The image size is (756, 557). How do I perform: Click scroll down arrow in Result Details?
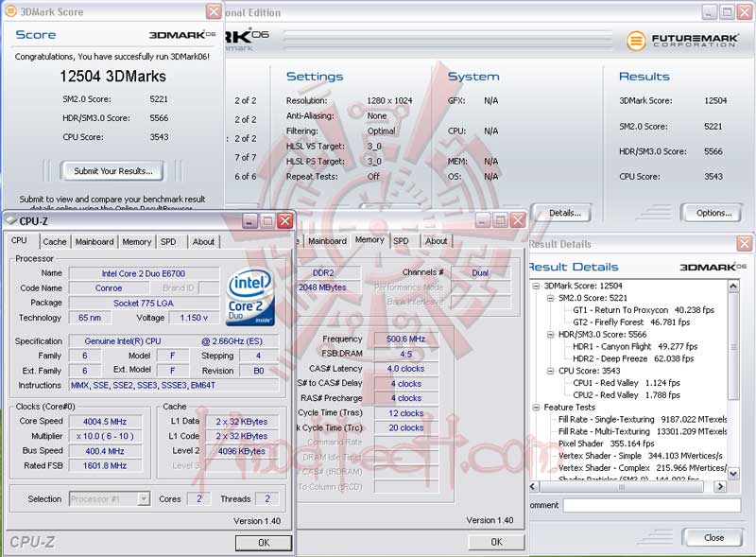733,474
